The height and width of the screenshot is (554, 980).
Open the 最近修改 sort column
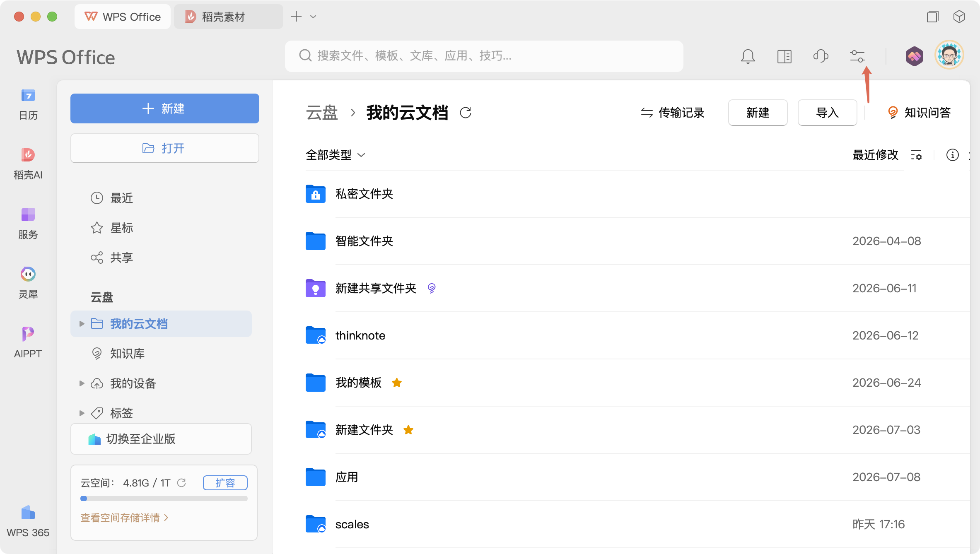(875, 155)
